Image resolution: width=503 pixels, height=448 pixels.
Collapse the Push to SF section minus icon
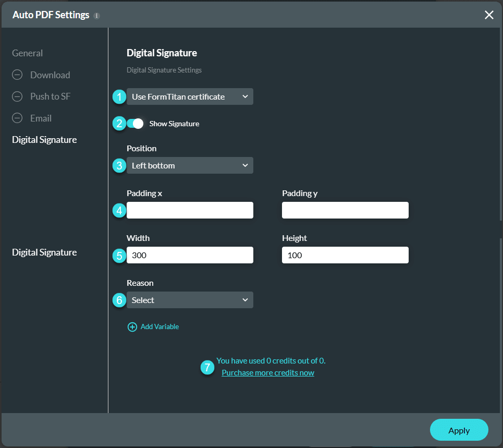tap(17, 96)
